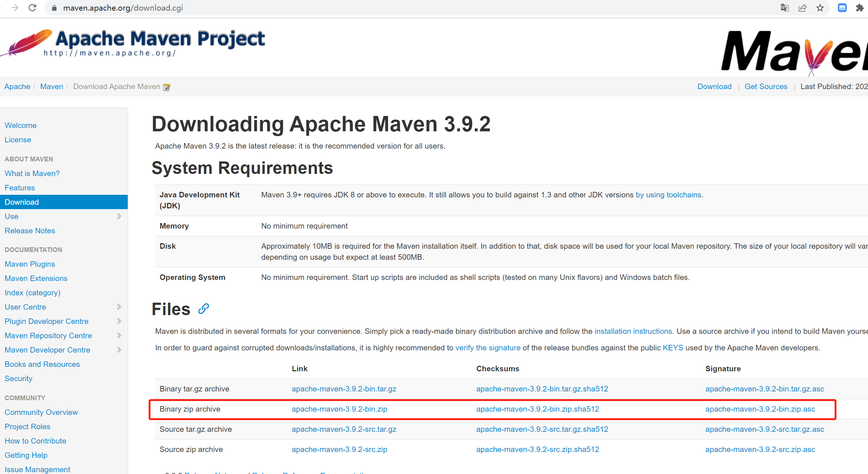
Task: Bookmark page with the star icon
Action: pos(820,8)
